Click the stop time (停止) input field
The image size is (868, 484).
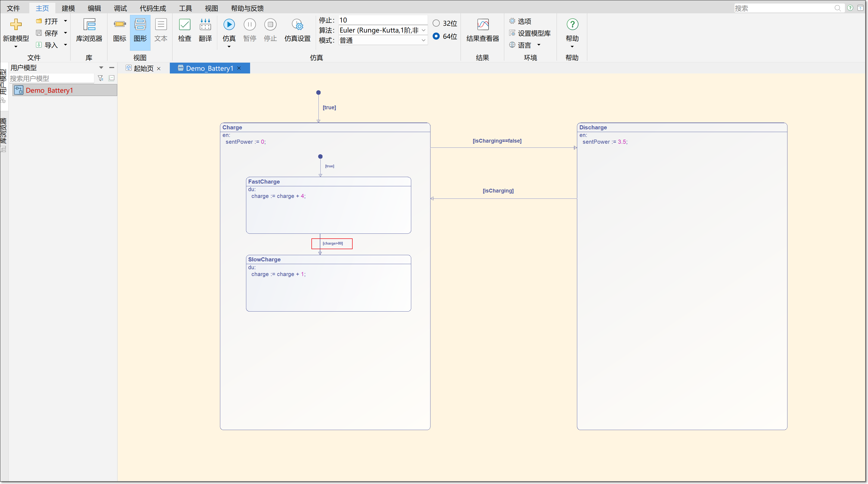click(x=383, y=20)
